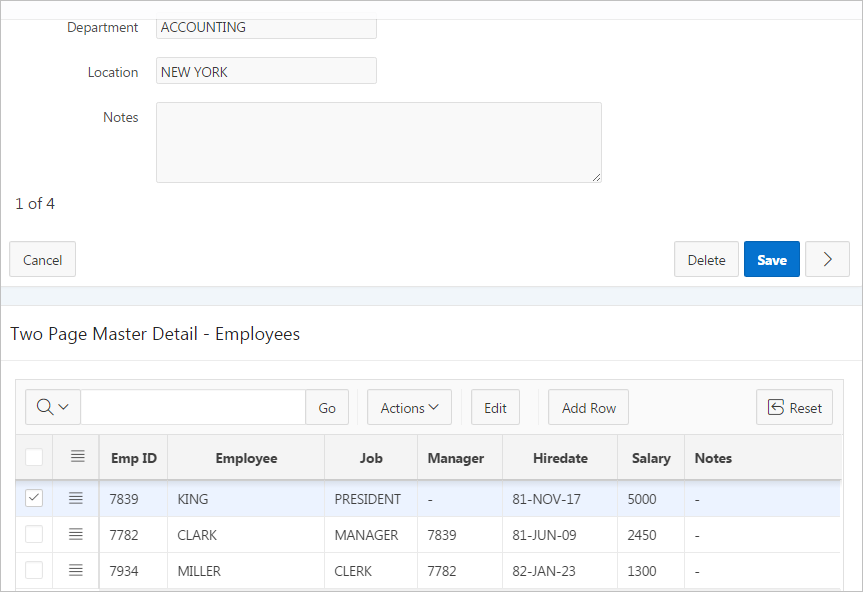Click the Reset grid button
The height and width of the screenshot is (592, 863).
(x=794, y=407)
